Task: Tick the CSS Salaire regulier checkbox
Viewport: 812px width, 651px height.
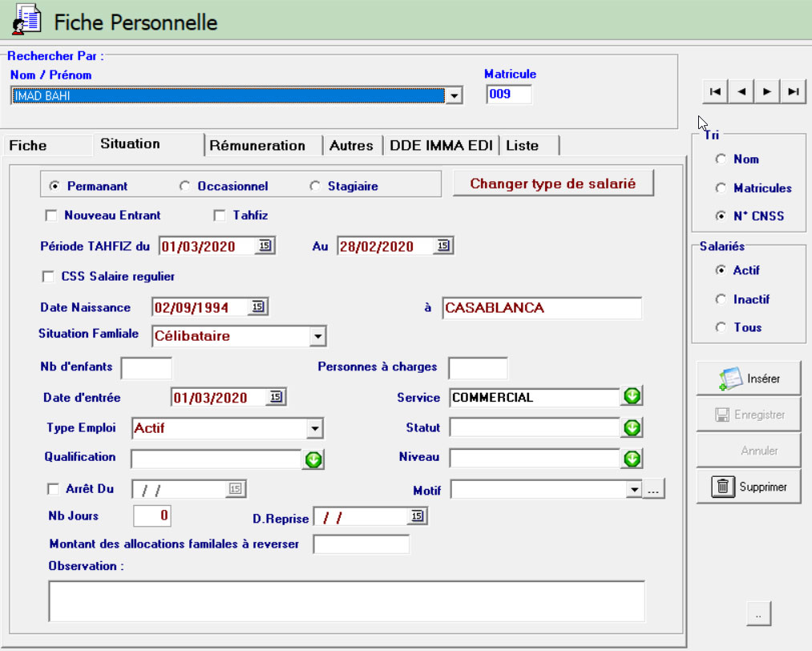Action: pos(49,277)
